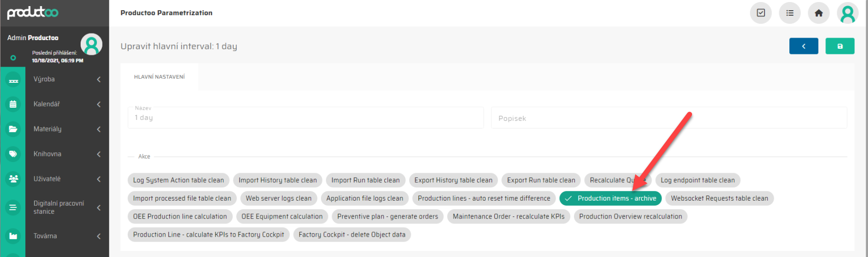Enable Websocket Requests table clean action
This screenshot has height=257, width=868.
[719, 199]
